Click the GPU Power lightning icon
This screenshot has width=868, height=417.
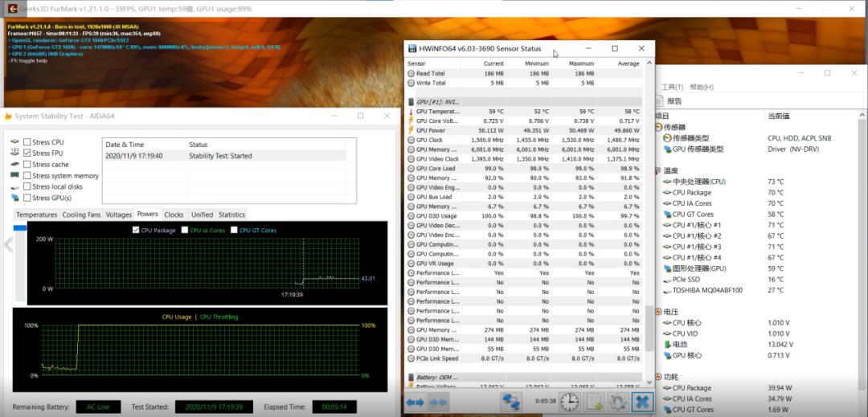point(411,130)
